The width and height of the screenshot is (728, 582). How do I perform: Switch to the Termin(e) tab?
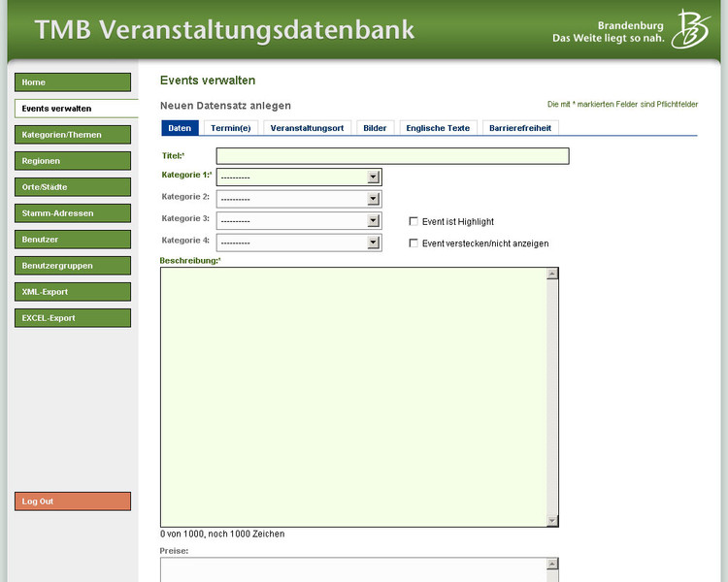[231, 128]
